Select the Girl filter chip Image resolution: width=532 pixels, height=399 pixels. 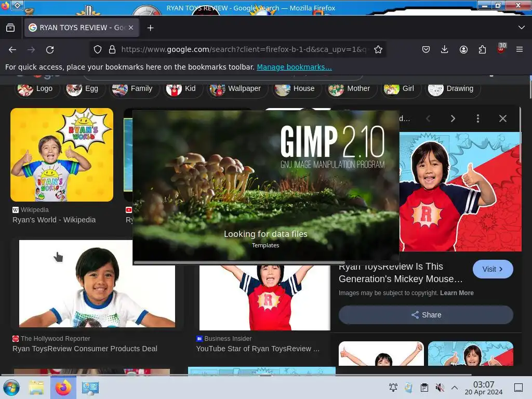[x=401, y=88]
